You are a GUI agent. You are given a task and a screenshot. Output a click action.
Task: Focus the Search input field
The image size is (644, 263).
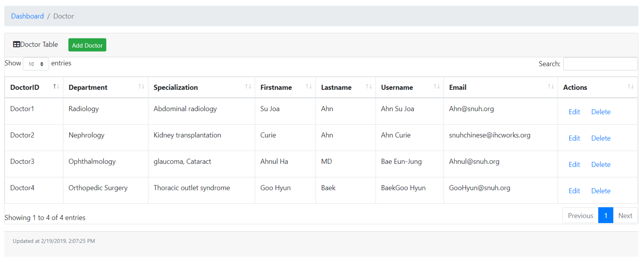point(600,64)
